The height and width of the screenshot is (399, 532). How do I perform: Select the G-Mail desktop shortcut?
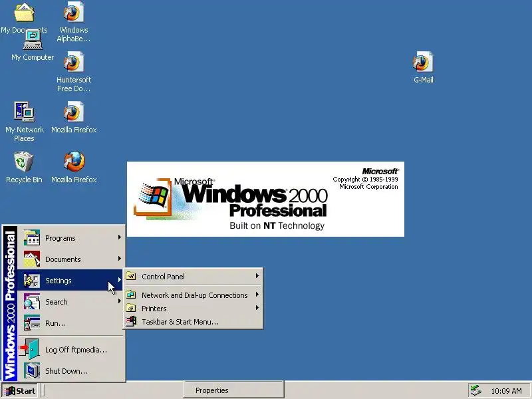pos(423,62)
